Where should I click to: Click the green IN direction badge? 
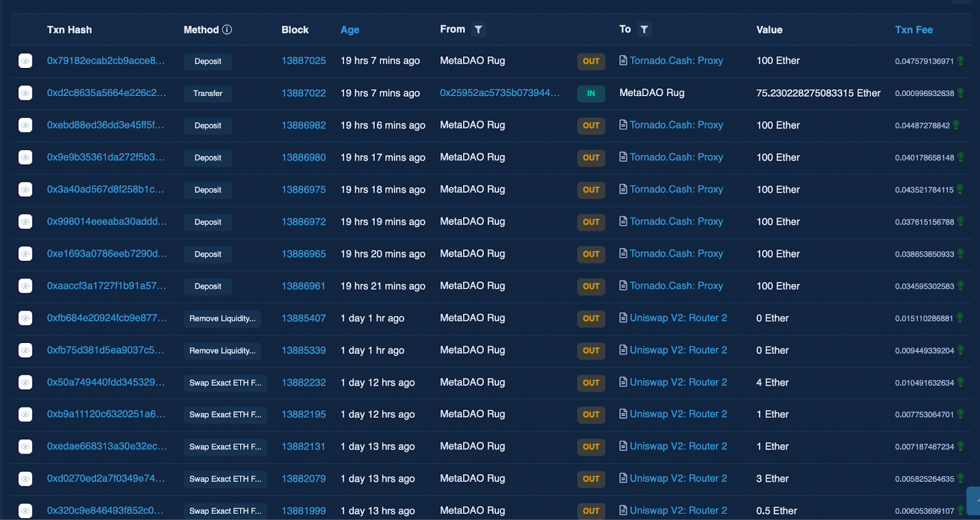[x=591, y=93]
